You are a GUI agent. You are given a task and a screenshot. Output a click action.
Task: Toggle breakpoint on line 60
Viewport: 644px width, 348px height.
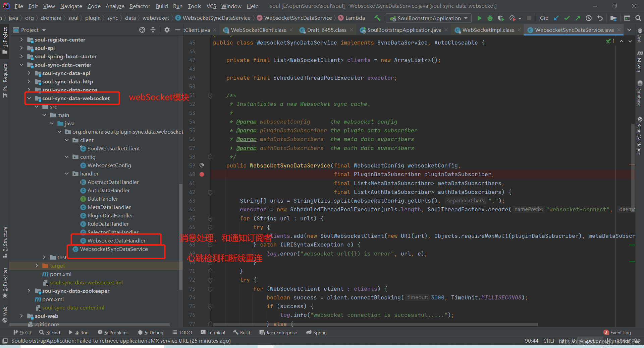202,174
